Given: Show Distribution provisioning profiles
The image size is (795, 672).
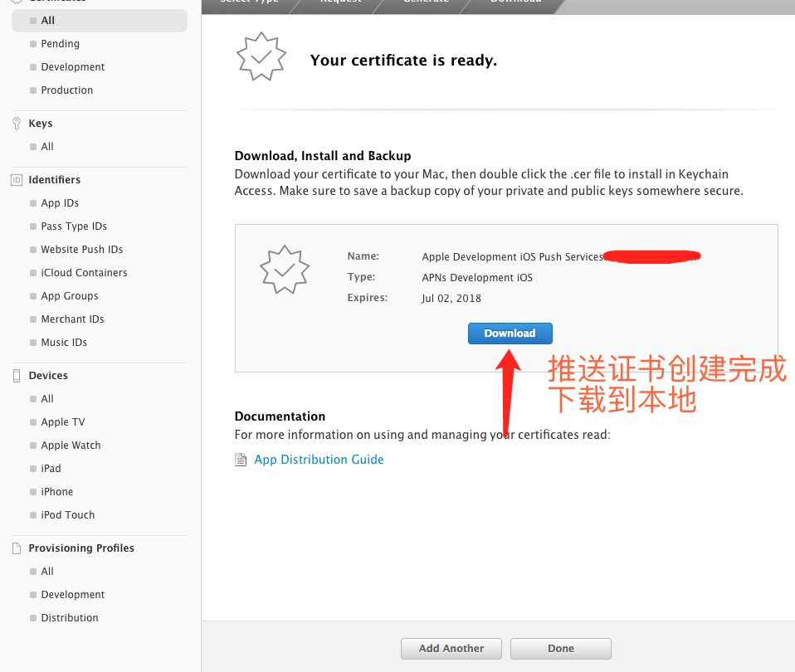Looking at the screenshot, I should tap(70, 618).
